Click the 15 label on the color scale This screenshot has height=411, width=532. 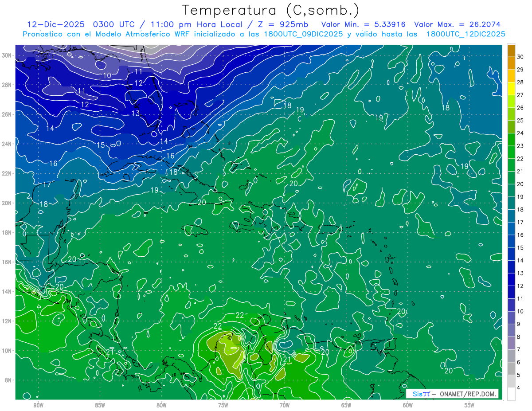click(x=520, y=248)
